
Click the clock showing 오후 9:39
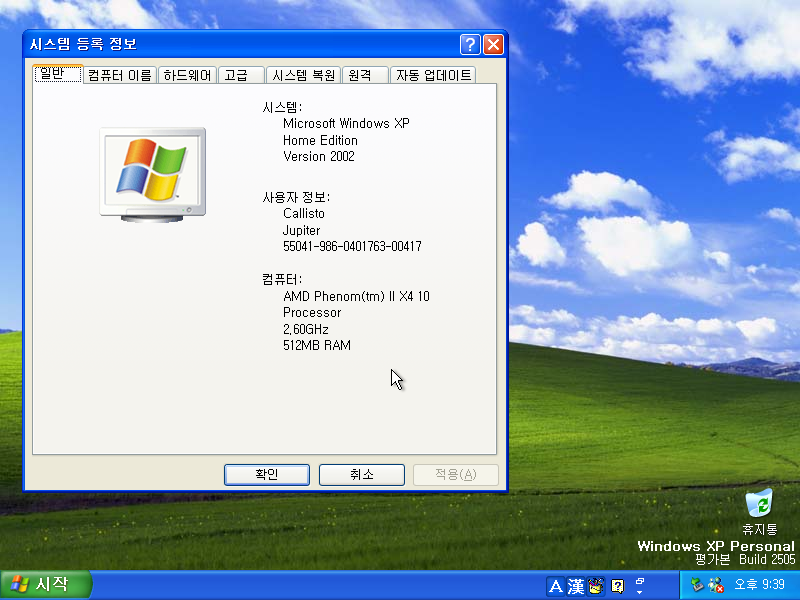click(x=759, y=585)
